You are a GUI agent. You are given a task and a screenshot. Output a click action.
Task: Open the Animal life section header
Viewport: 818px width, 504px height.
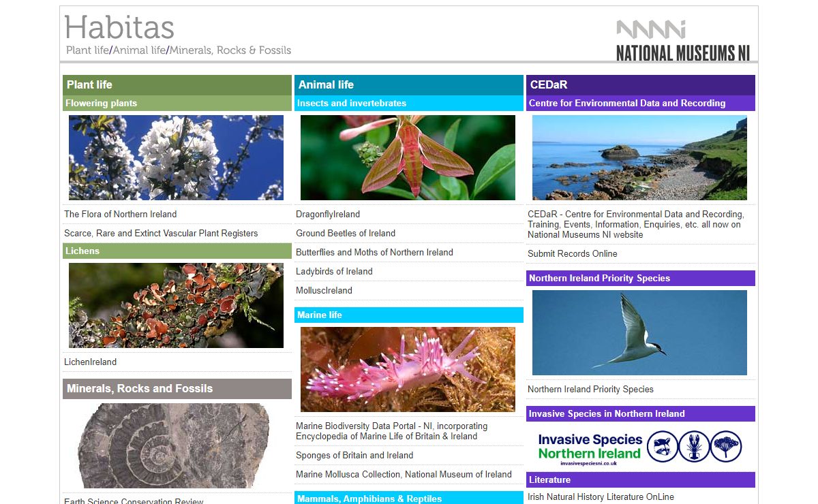409,85
